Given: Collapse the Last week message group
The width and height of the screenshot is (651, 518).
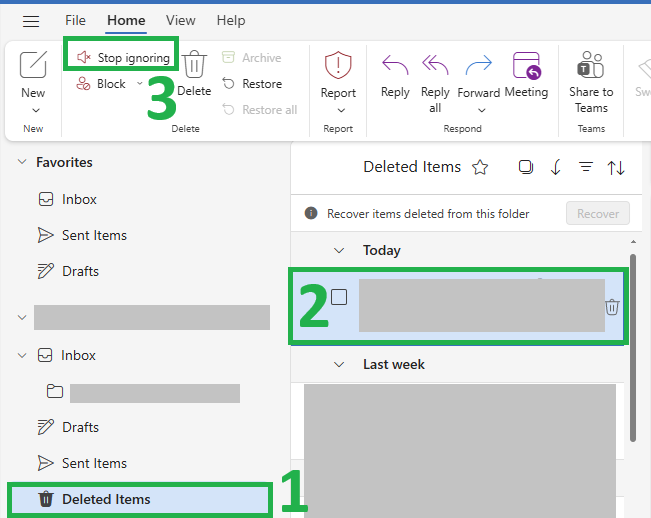Looking at the screenshot, I should point(339,364).
